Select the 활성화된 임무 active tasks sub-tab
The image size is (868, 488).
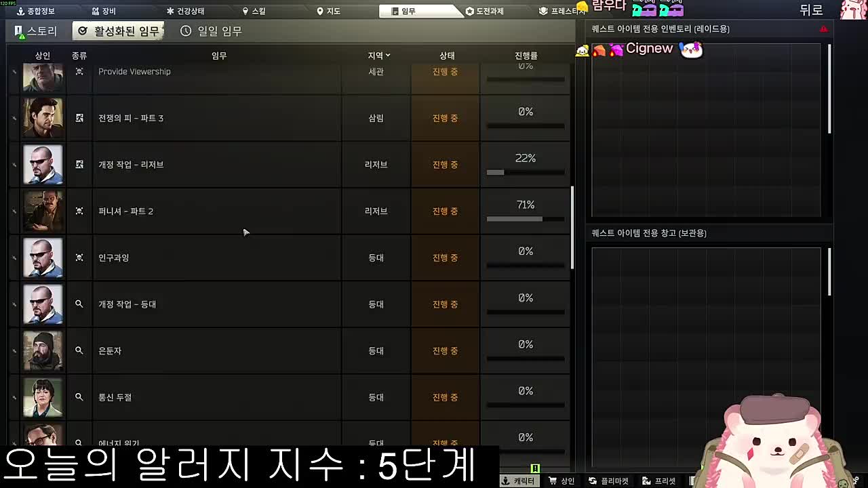click(119, 30)
